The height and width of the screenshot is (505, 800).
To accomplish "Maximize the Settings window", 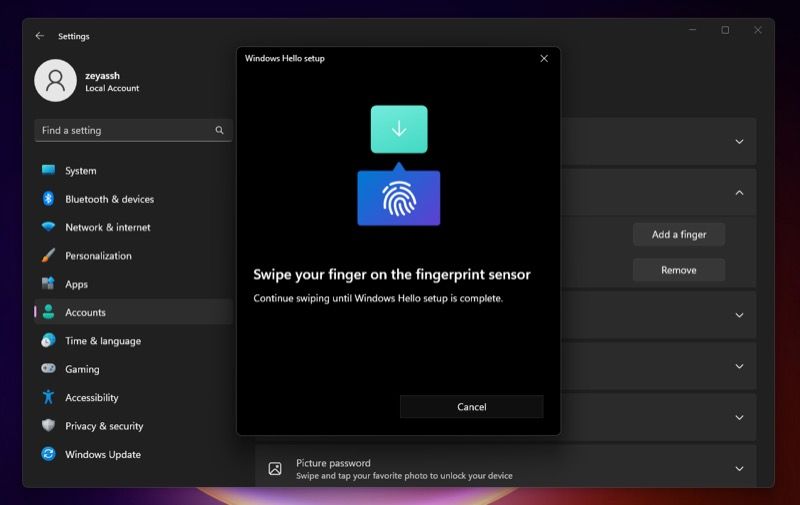I will point(725,30).
